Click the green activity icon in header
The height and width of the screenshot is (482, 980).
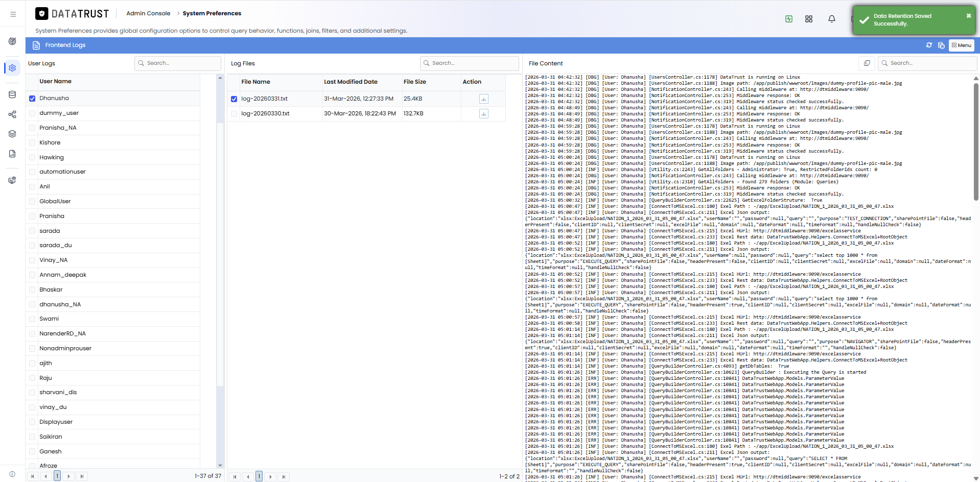(x=789, y=19)
